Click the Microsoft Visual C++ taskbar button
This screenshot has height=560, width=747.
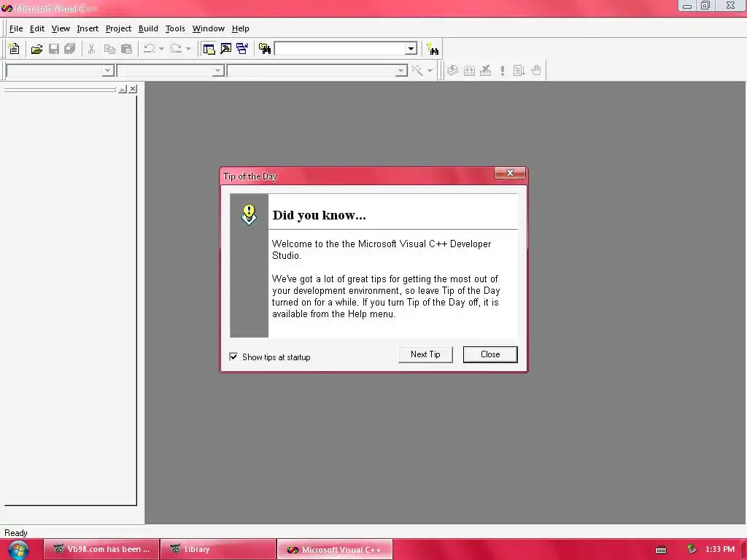point(335,549)
